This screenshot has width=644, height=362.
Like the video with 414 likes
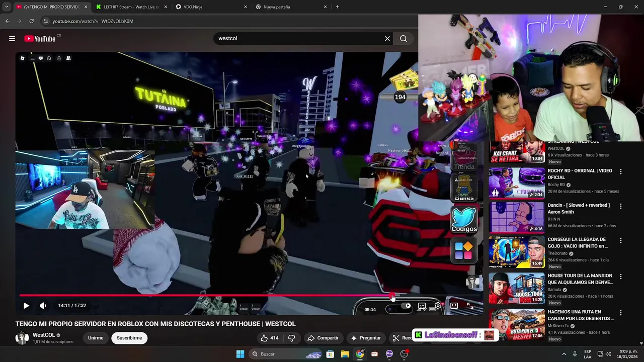point(270,338)
